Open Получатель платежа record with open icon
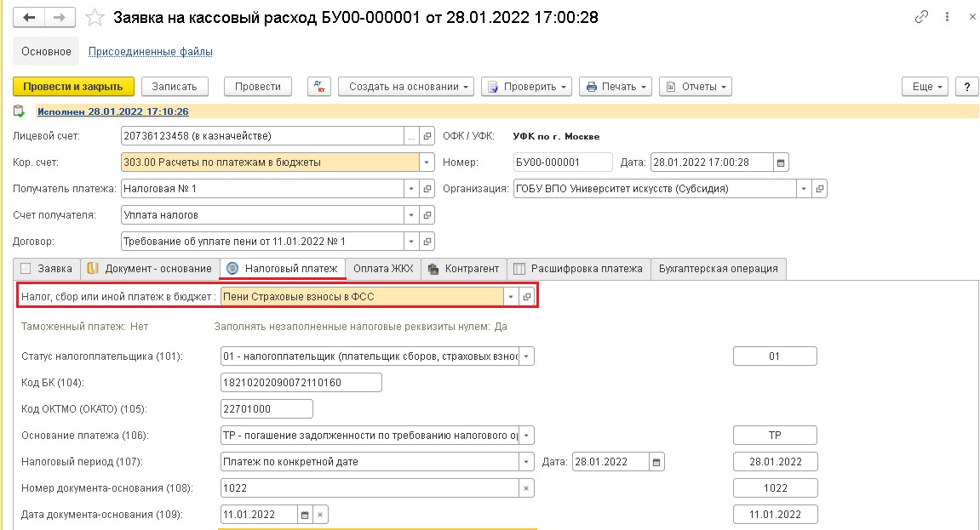This screenshot has height=530, width=980. (x=427, y=189)
